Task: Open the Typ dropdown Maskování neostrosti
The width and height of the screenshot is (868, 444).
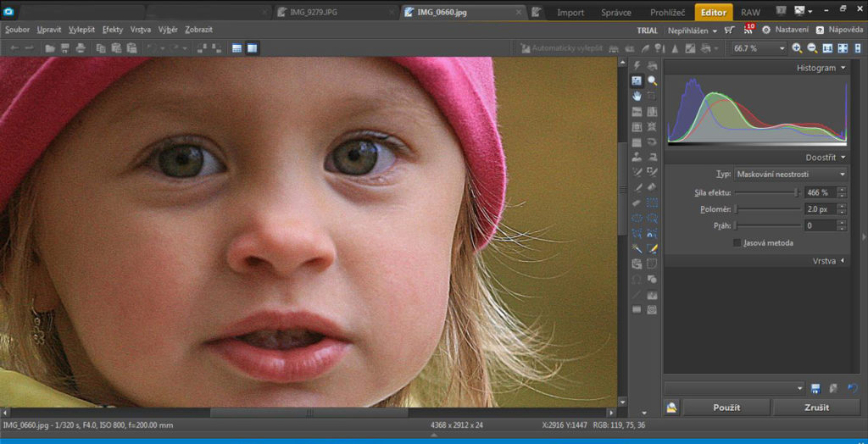Action: coord(790,174)
